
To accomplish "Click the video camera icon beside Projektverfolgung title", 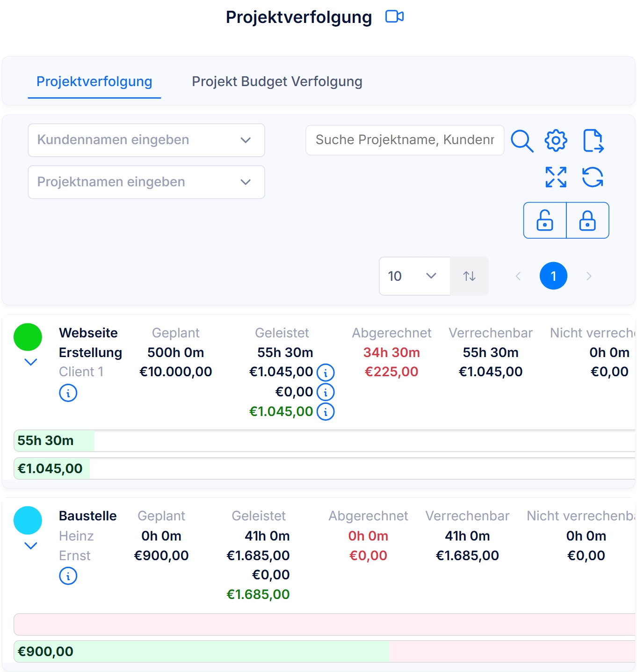I will click(394, 17).
